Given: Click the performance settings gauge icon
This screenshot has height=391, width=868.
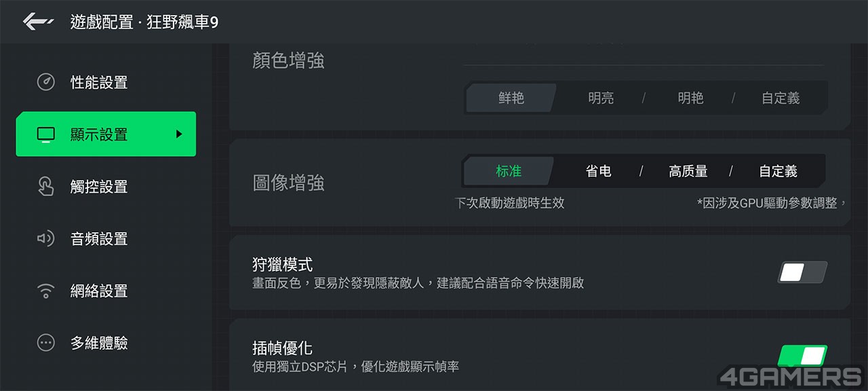Looking at the screenshot, I should tap(45, 82).
